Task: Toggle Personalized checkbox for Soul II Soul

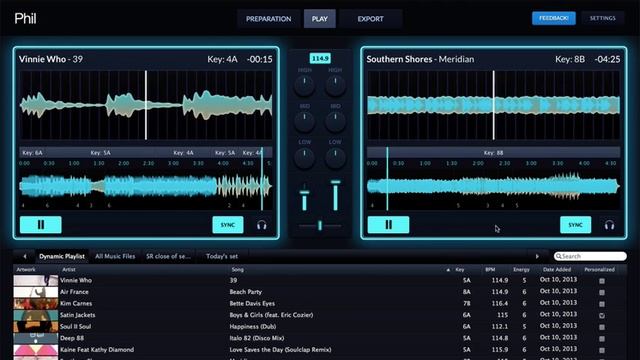Action: [x=602, y=327]
